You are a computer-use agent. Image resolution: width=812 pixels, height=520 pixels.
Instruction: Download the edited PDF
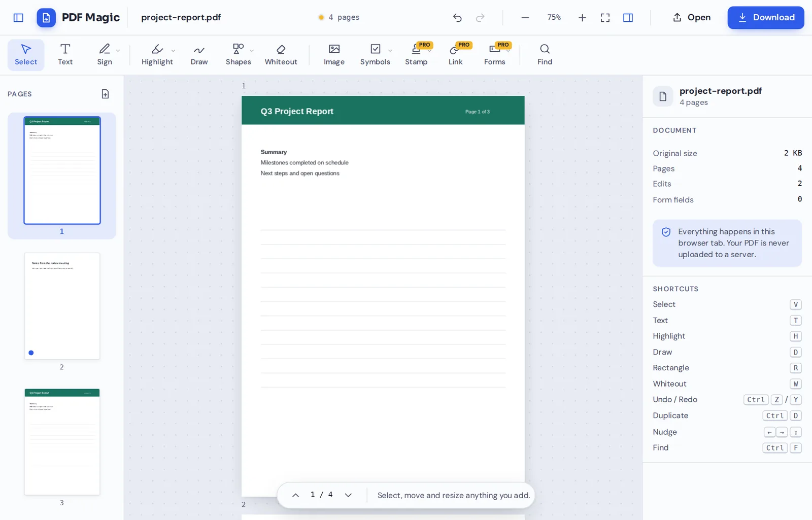click(x=766, y=17)
